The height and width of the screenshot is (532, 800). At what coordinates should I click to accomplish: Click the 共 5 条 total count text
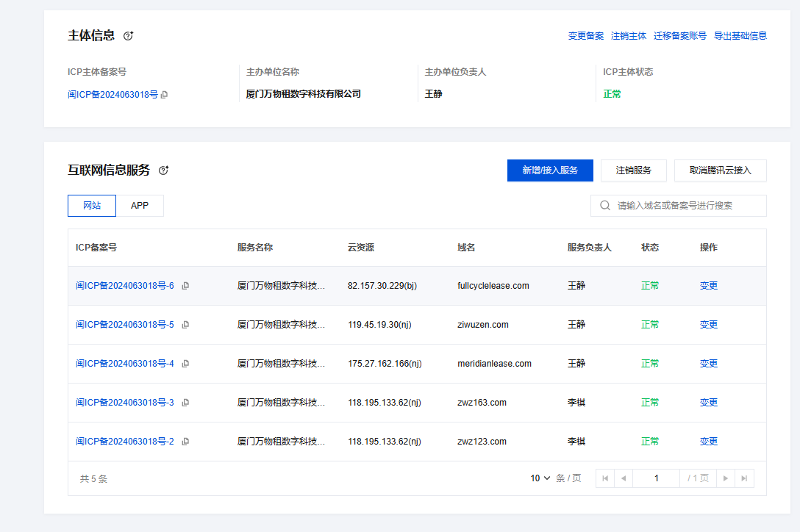[94, 479]
